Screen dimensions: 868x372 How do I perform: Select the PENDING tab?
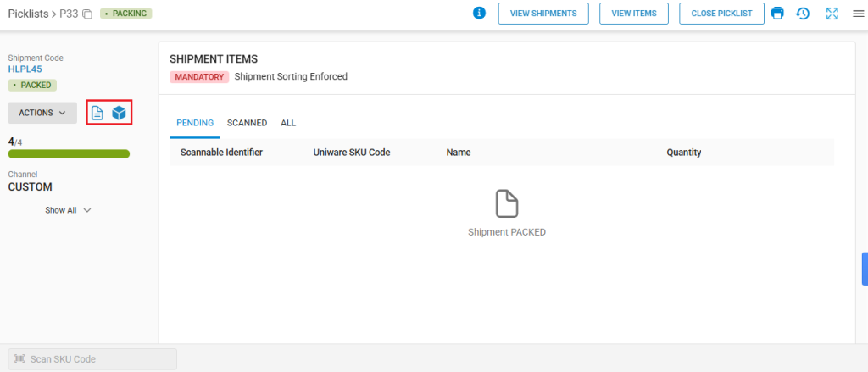tap(195, 123)
